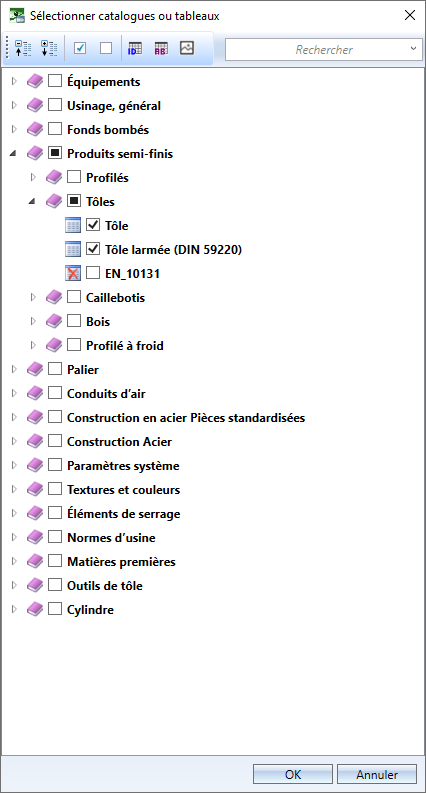
Task: Untick Tôle larmée (DIN 59220) checkbox
Action: pyautogui.click(x=93, y=249)
